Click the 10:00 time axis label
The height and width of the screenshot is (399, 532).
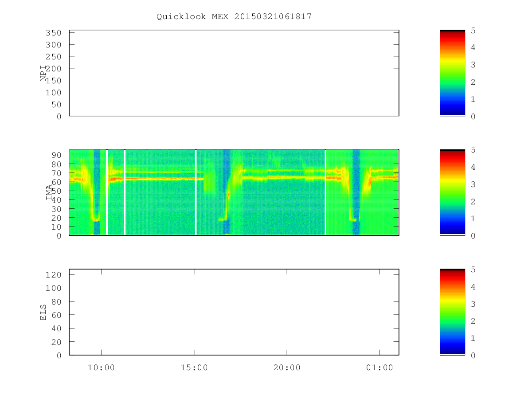pos(101,368)
